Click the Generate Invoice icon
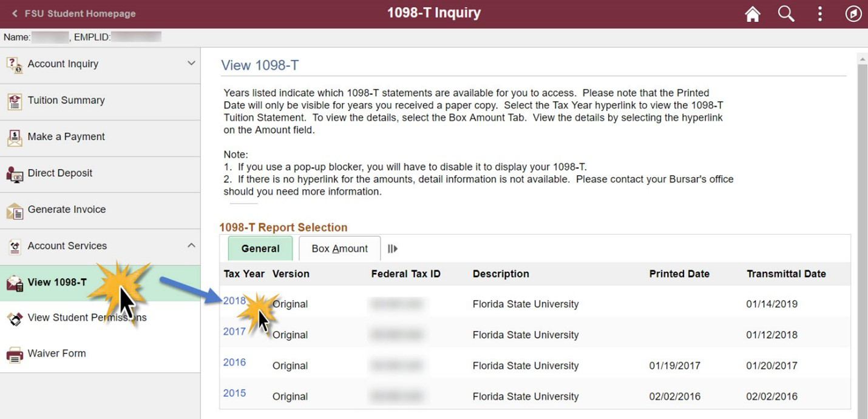 point(15,210)
